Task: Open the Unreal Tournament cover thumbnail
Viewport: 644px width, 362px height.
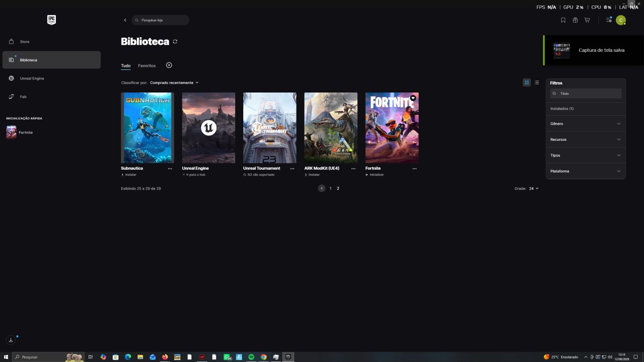Action: click(270, 128)
